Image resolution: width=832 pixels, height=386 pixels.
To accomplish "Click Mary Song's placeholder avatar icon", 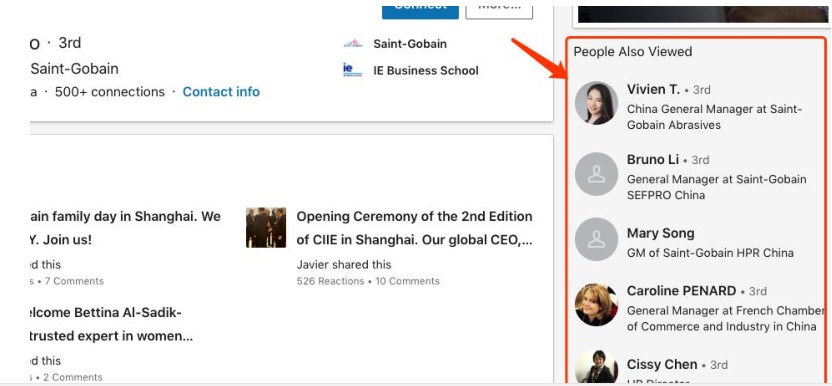I will (x=596, y=239).
